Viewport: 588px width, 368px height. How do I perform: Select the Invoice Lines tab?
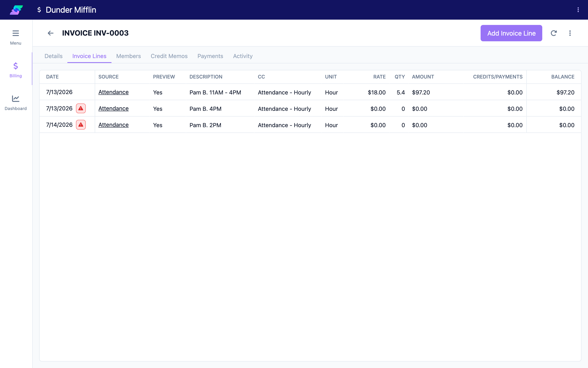89,56
